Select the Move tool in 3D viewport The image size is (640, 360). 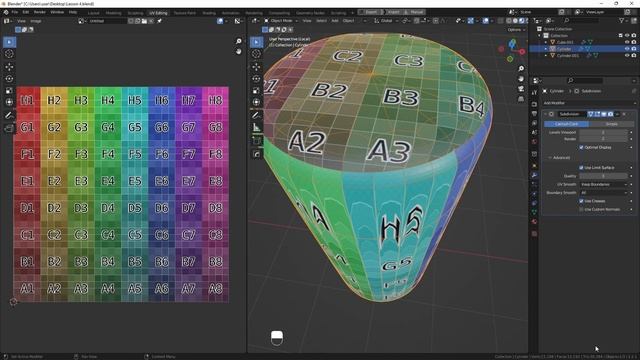[256, 67]
